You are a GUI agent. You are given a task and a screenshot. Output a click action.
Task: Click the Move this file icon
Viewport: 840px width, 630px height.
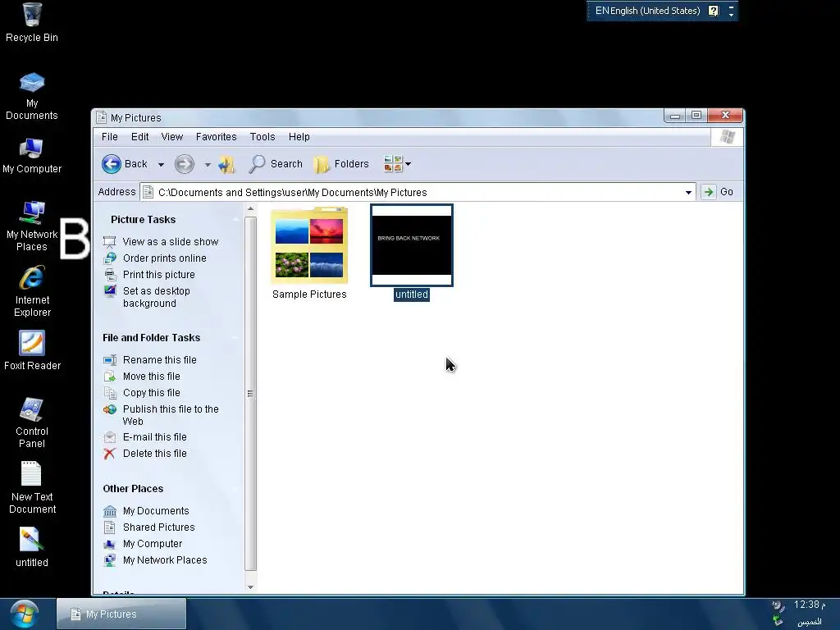coord(110,377)
